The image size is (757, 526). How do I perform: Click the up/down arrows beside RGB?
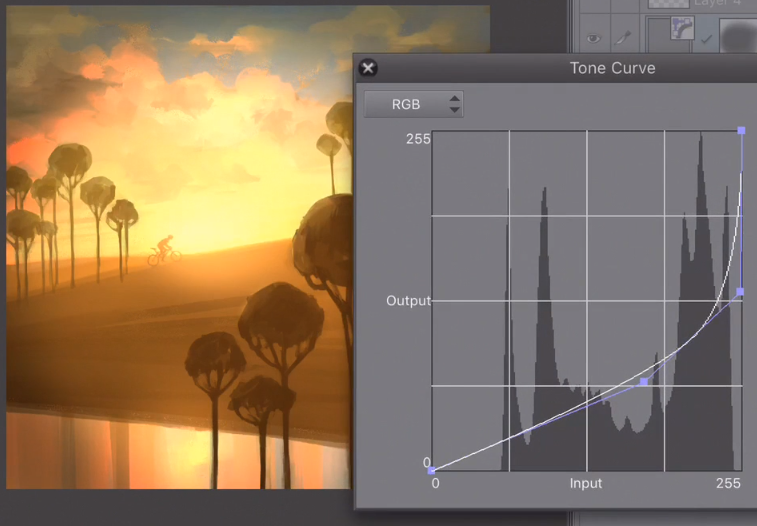455,104
